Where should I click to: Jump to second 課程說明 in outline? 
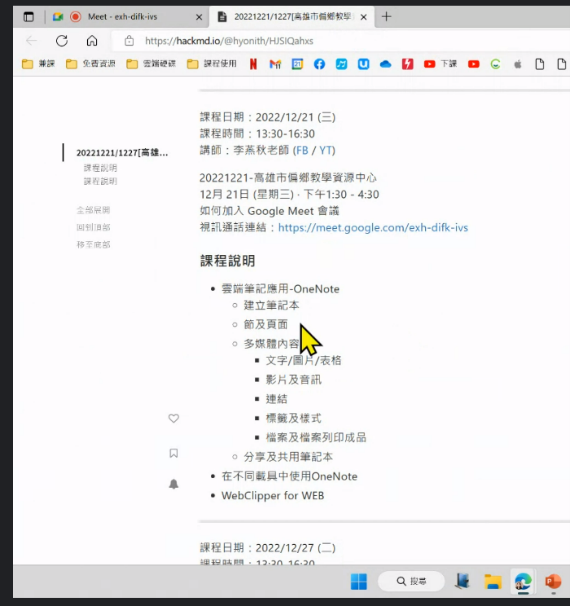[x=100, y=181]
